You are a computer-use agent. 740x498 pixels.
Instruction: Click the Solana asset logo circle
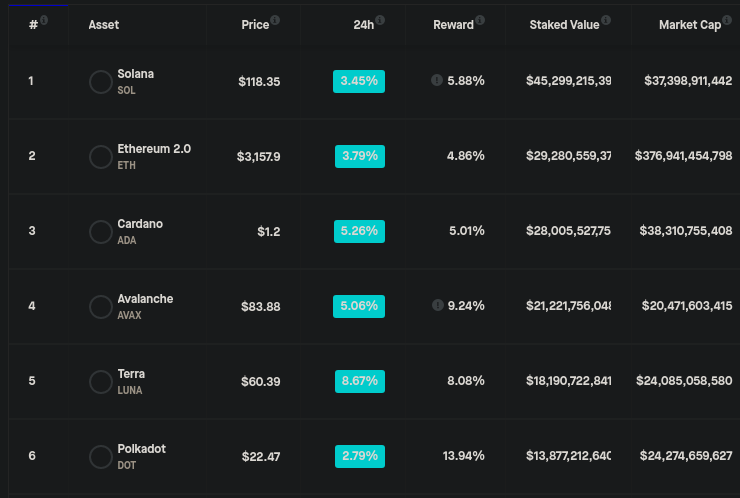[101, 82]
